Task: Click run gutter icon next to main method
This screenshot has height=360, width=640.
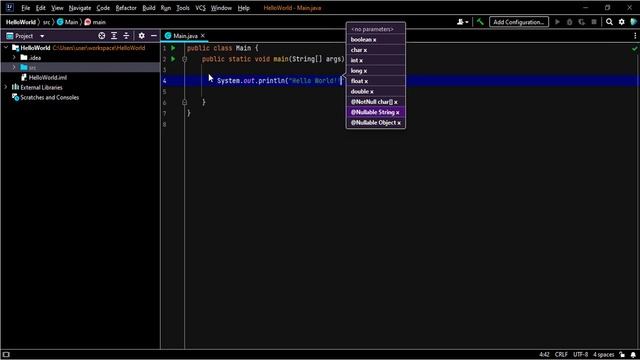Action: 173,59
